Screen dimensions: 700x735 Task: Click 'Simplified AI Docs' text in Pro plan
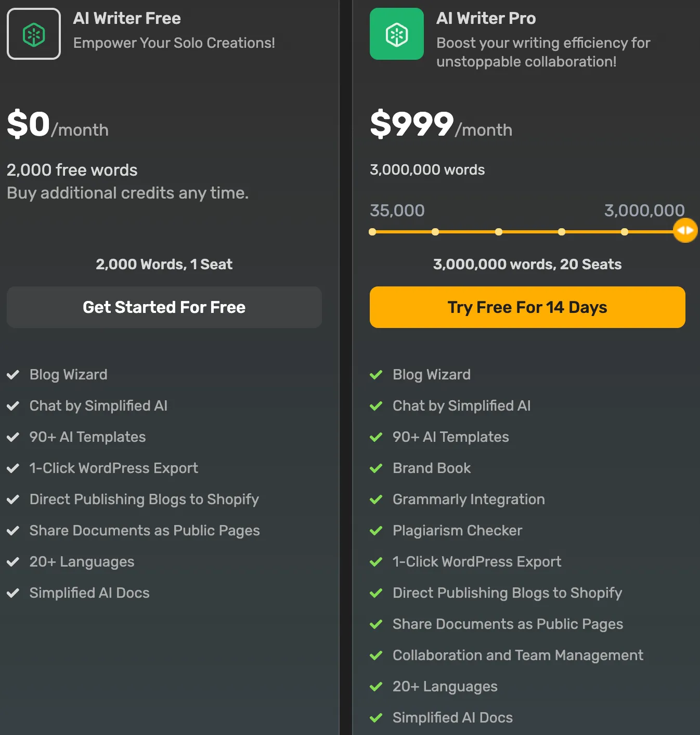(x=453, y=717)
